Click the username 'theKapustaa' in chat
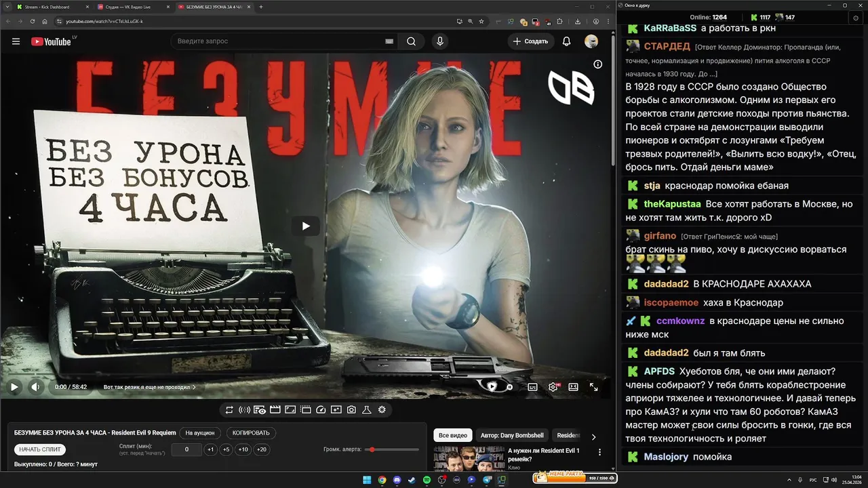868x488 pixels. [x=673, y=203]
